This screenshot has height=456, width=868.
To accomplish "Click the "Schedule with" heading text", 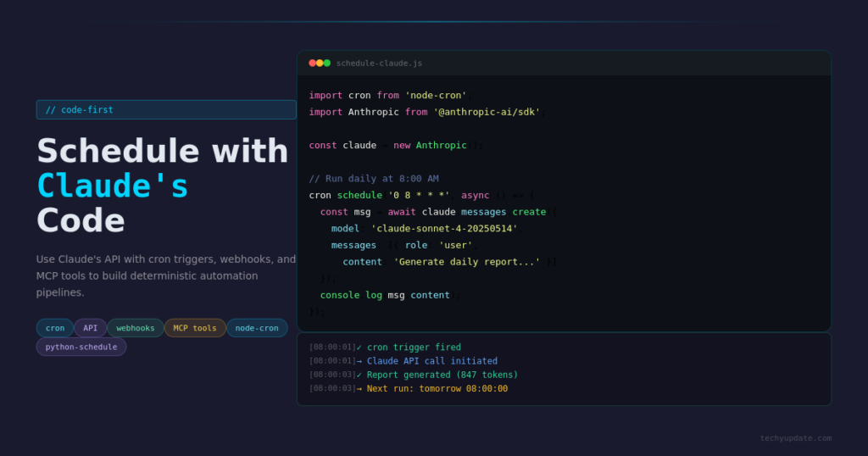I will point(163,151).
